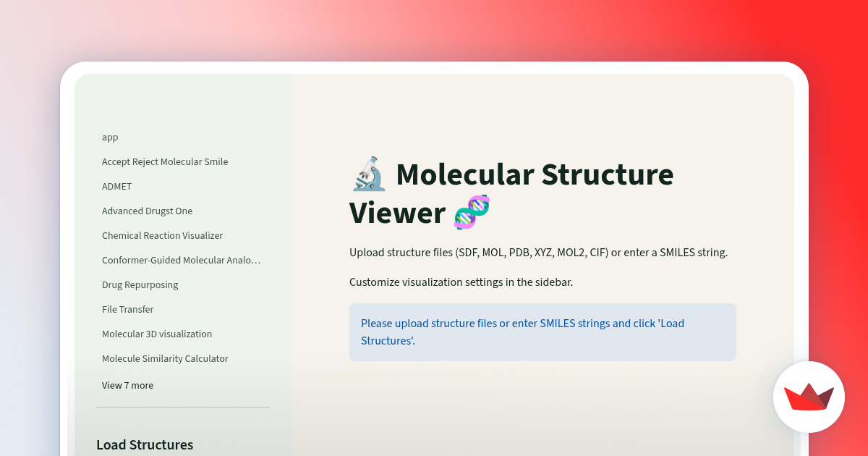Click the Streamlit logo badge

[x=809, y=397]
